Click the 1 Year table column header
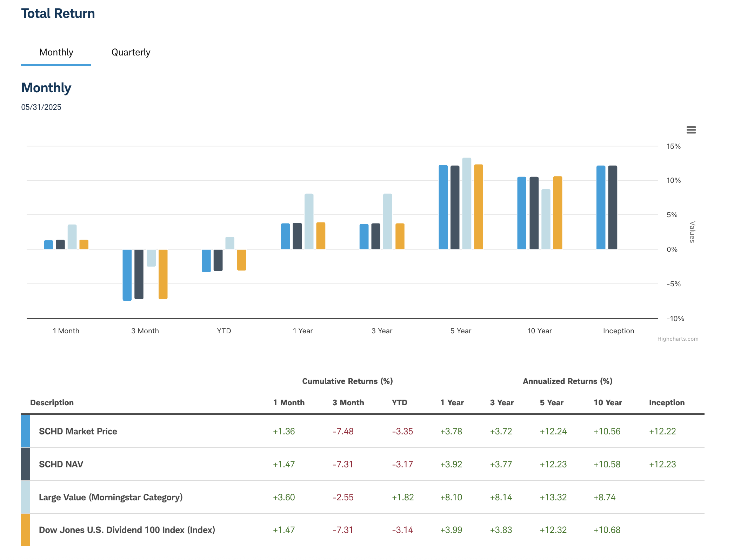The image size is (734, 560). [452, 402]
